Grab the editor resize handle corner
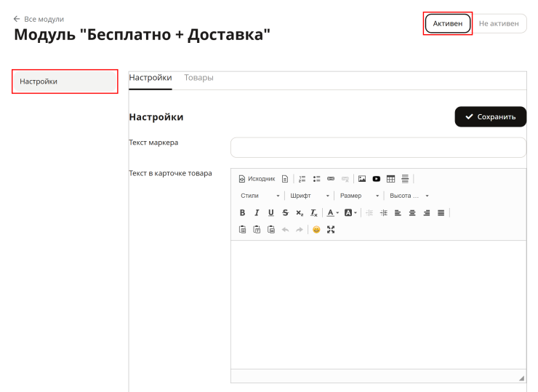 [x=521, y=378]
